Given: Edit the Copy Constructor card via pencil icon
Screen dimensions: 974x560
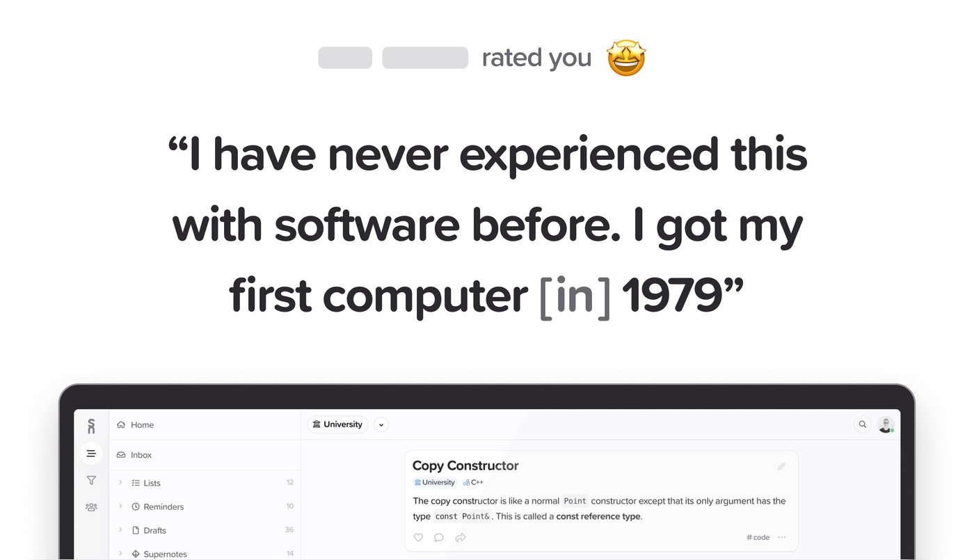Looking at the screenshot, I should (781, 465).
